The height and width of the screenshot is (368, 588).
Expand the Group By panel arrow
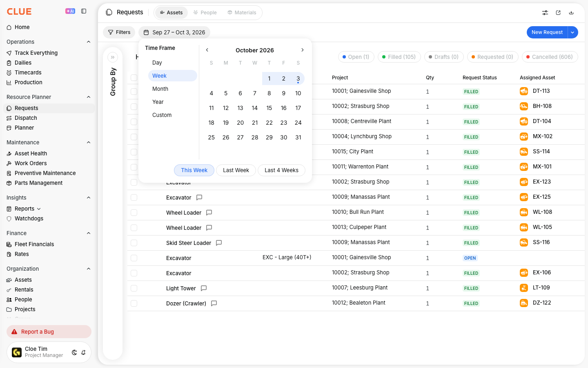[x=113, y=57]
